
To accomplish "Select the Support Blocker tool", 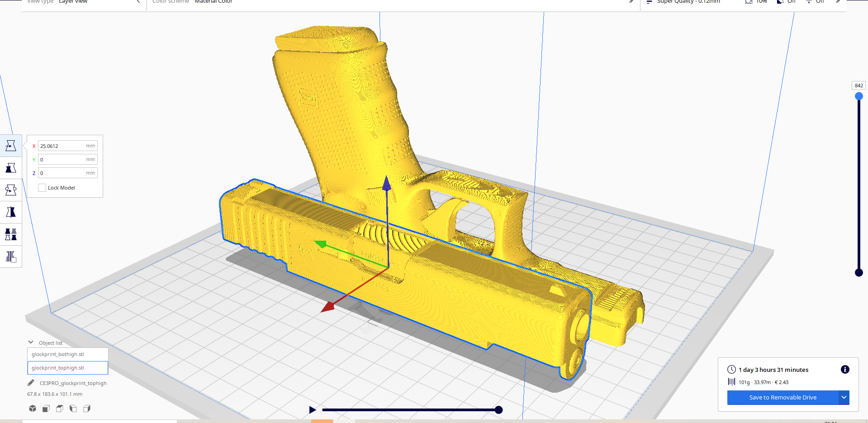I will (x=11, y=257).
